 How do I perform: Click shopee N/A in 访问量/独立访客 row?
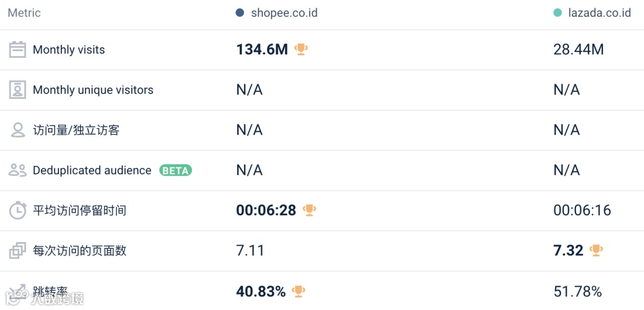(249, 130)
